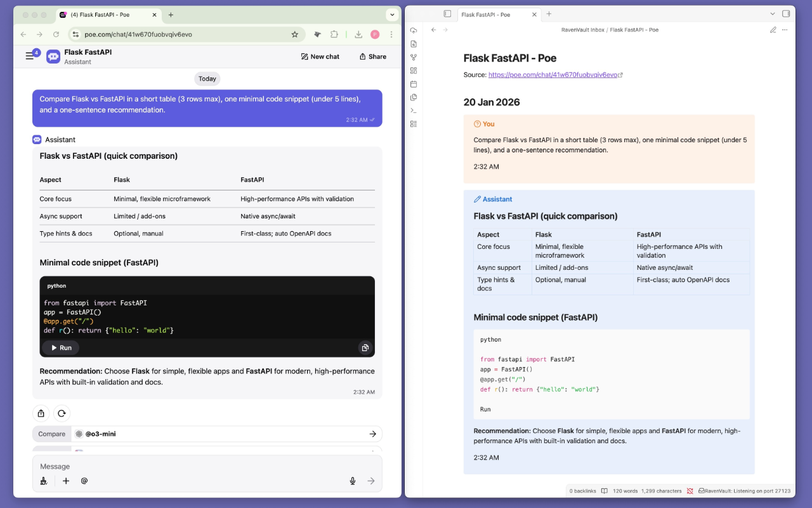Screen dimensions: 812x508
Task: Copy the Python code block in Poe
Action: [365, 348]
